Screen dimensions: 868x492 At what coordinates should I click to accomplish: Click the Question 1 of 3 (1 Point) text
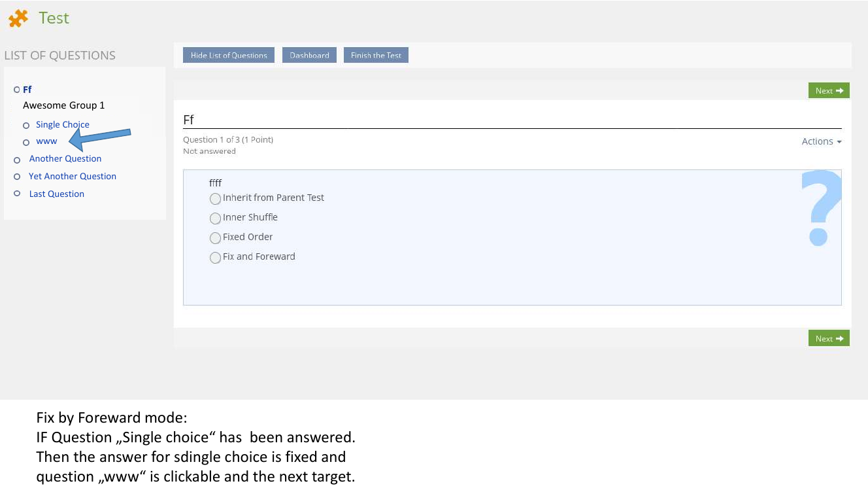click(228, 139)
